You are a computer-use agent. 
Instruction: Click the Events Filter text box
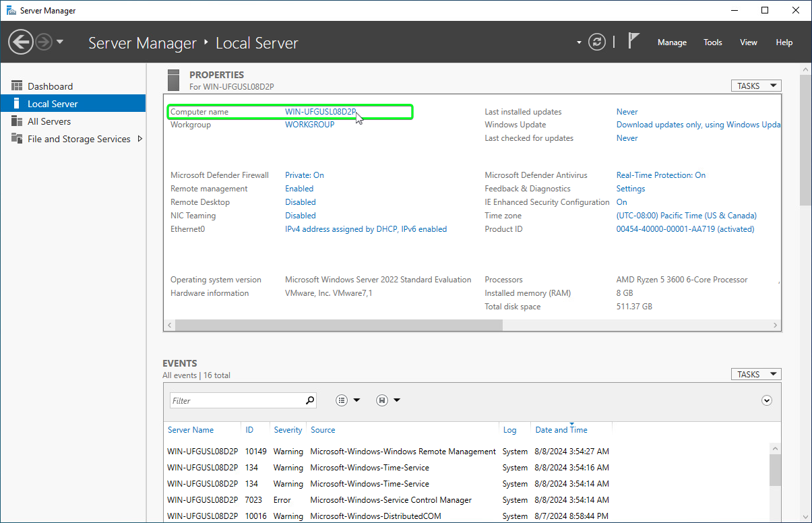point(237,400)
